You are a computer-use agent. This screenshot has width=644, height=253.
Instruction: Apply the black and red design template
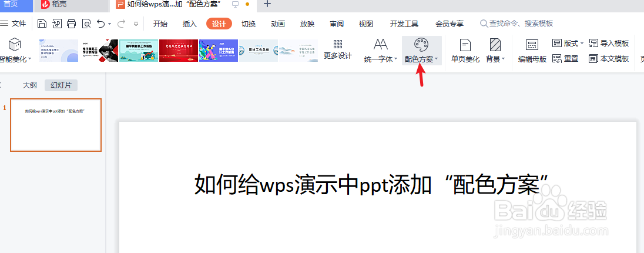[99, 51]
